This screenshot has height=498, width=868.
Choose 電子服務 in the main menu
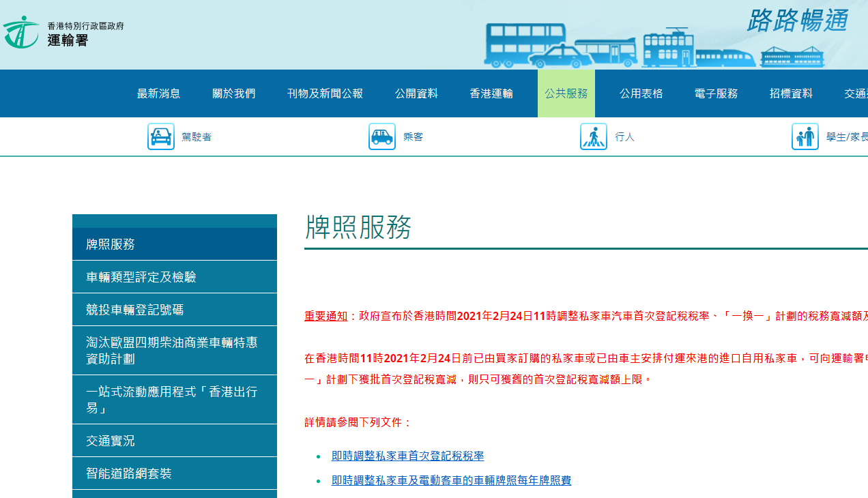tap(716, 93)
